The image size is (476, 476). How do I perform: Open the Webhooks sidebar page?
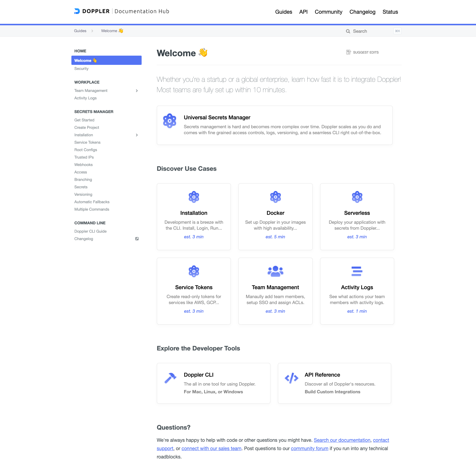(x=84, y=165)
